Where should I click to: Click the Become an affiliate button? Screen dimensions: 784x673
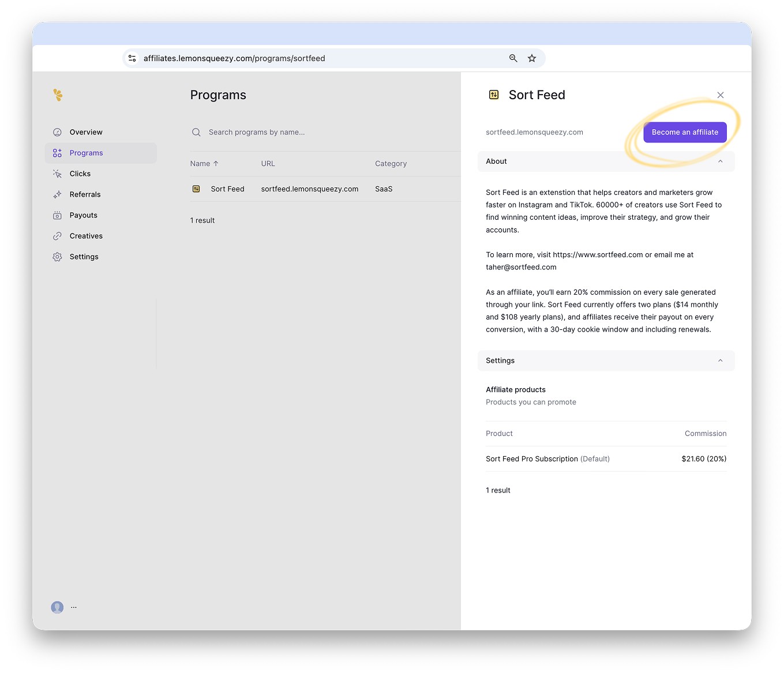click(685, 132)
